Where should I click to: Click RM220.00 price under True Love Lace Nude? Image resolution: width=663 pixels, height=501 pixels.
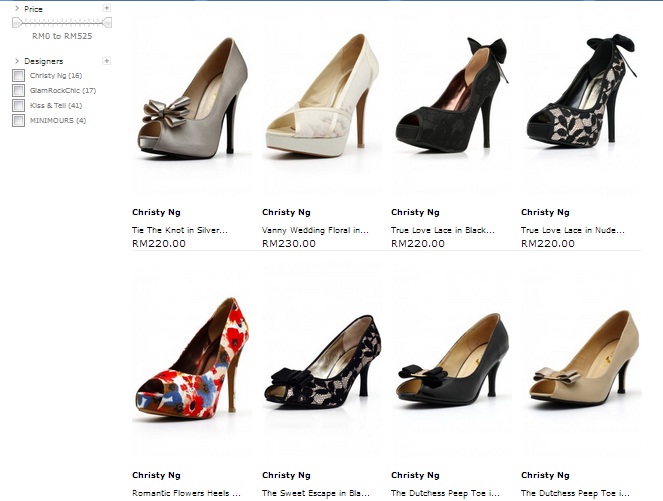click(x=548, y=244)
